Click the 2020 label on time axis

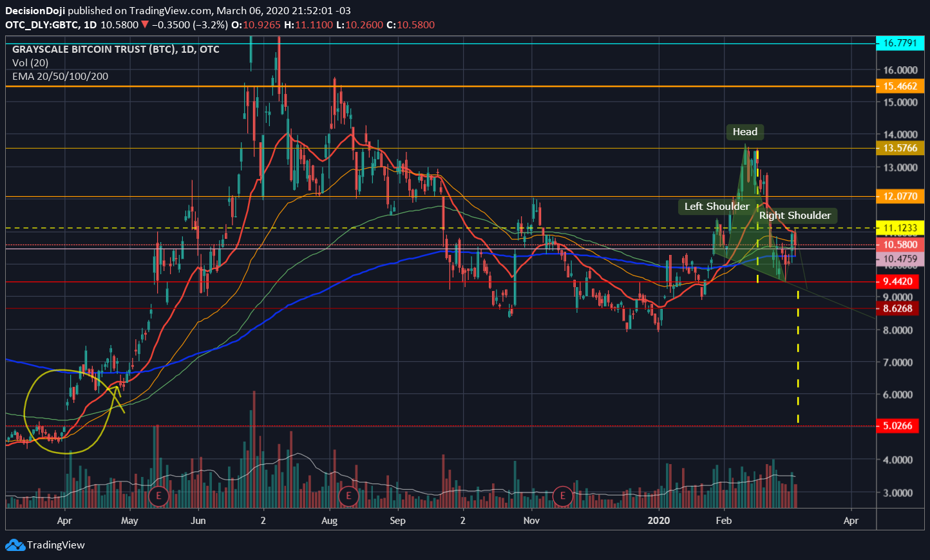coord(659,521)
